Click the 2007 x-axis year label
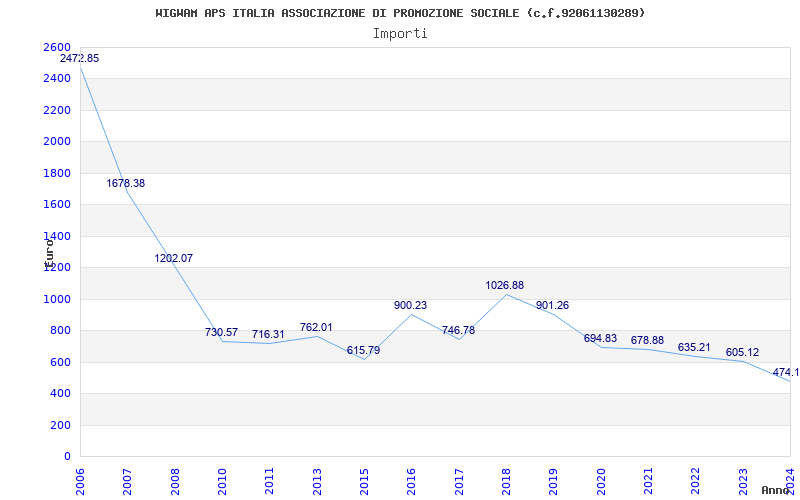 (x=127, y=481)
